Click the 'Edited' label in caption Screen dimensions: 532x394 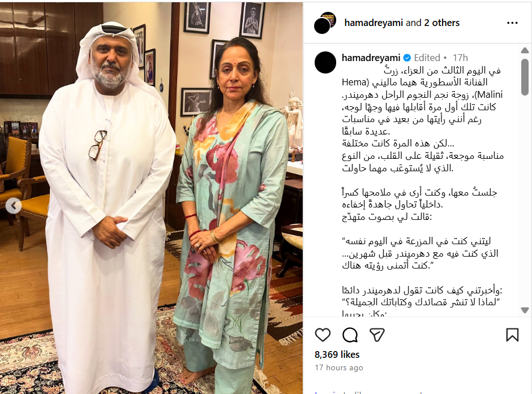pos(427,58)
